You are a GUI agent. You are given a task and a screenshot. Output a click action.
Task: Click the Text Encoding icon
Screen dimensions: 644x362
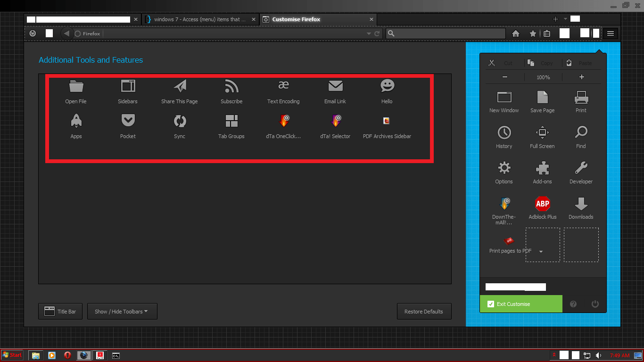click(x=283, y=85)
